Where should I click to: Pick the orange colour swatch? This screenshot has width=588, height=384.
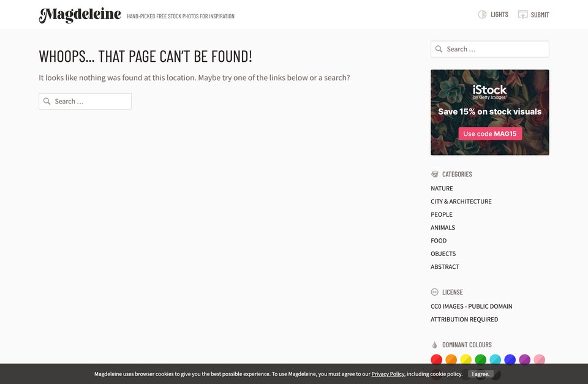(451, 360)
